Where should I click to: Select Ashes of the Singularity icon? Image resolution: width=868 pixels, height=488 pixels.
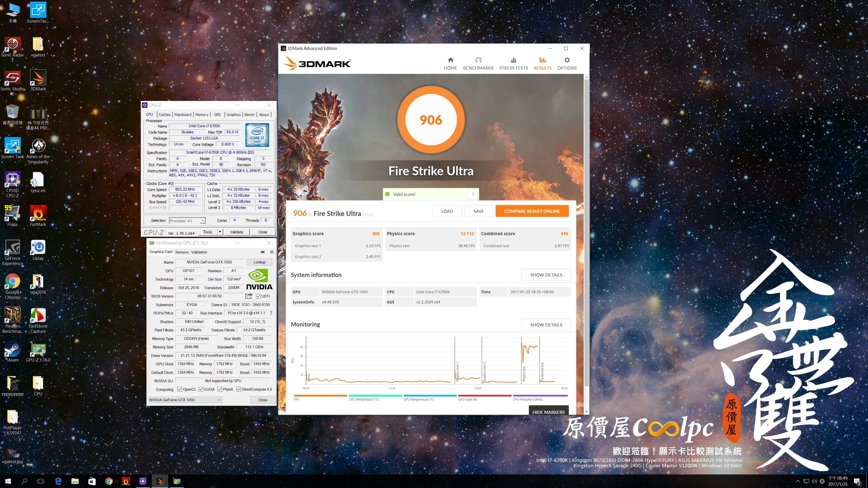point(38,151)
